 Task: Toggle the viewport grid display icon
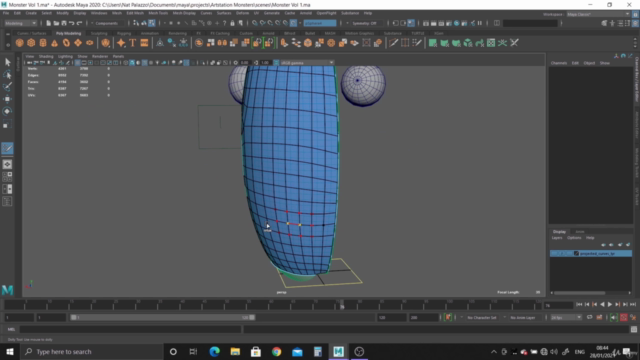tap(77, 63)
